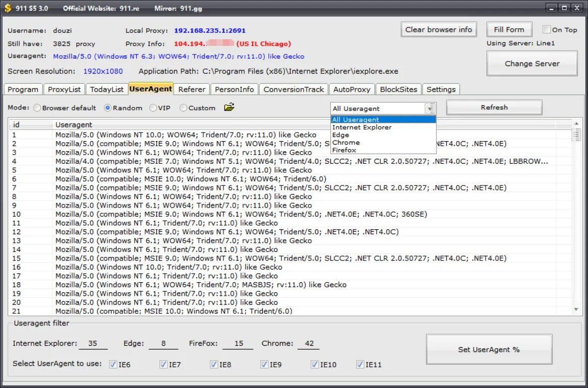Enable the On Top checkbox
The width and height of the screenshot is (588, 388).
[546, 29]
